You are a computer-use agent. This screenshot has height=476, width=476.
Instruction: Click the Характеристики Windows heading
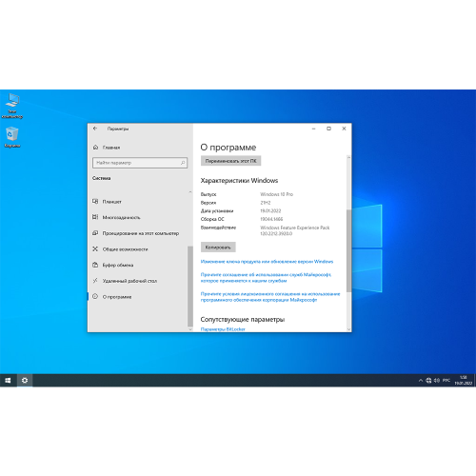tap(239, 181)
